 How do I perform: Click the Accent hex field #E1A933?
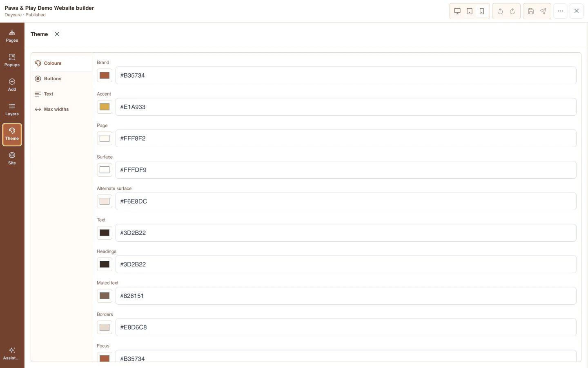coord(346,107)
